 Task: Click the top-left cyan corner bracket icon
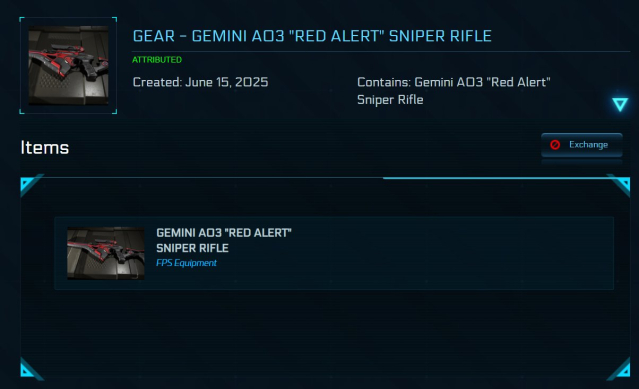[29, 185]
